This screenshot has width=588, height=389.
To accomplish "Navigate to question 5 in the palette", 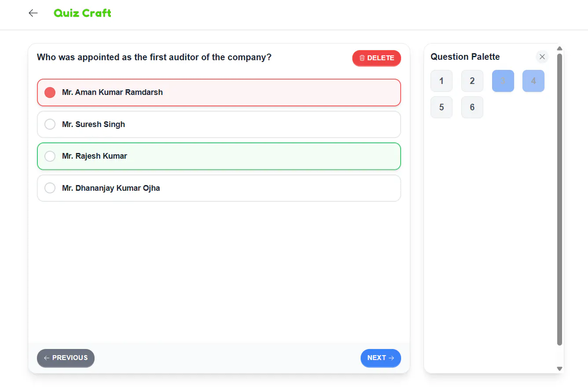I will point(442,107).
